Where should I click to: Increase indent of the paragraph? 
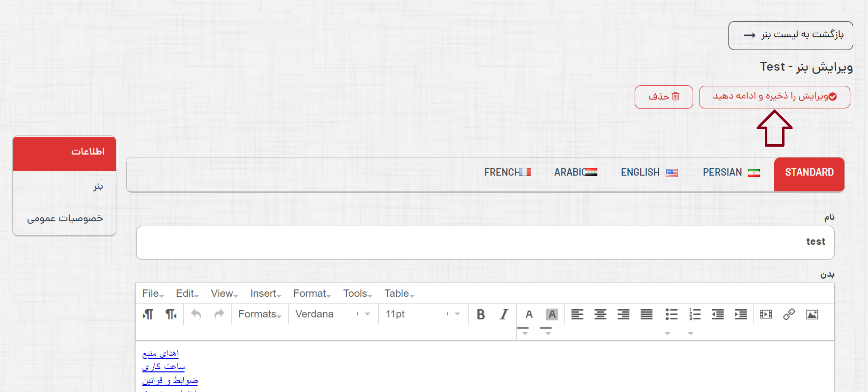740,314
